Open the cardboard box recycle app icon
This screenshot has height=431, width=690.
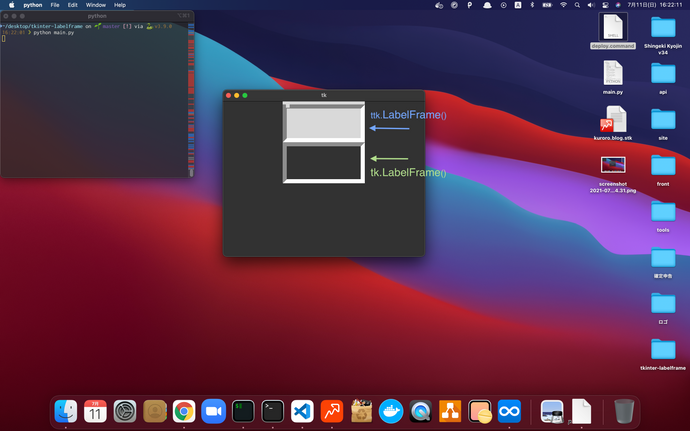pyautogui.click(x=361, y=412)
